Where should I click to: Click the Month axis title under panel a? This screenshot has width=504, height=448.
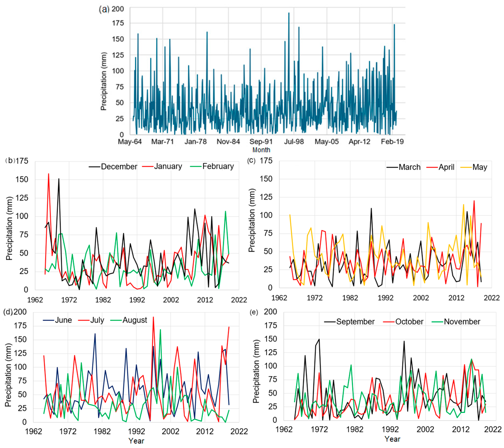[x=261, y=150]
